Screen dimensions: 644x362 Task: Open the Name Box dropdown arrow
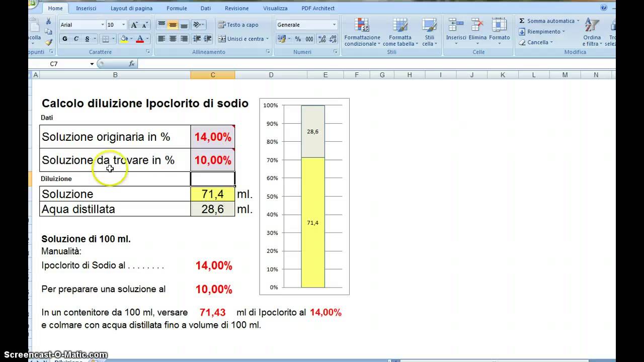click(x=92, y=64)
